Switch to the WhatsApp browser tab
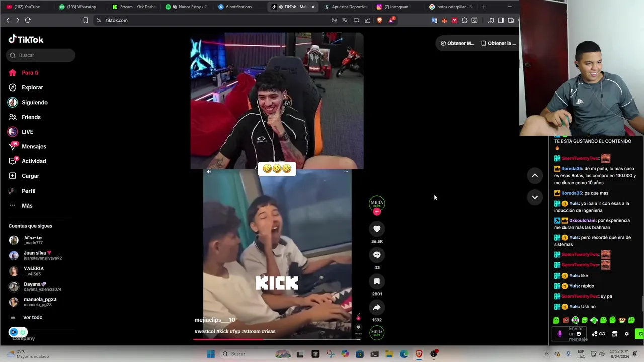Image resolution: width=644 pixels, height=362 pixels. [80, 7]
